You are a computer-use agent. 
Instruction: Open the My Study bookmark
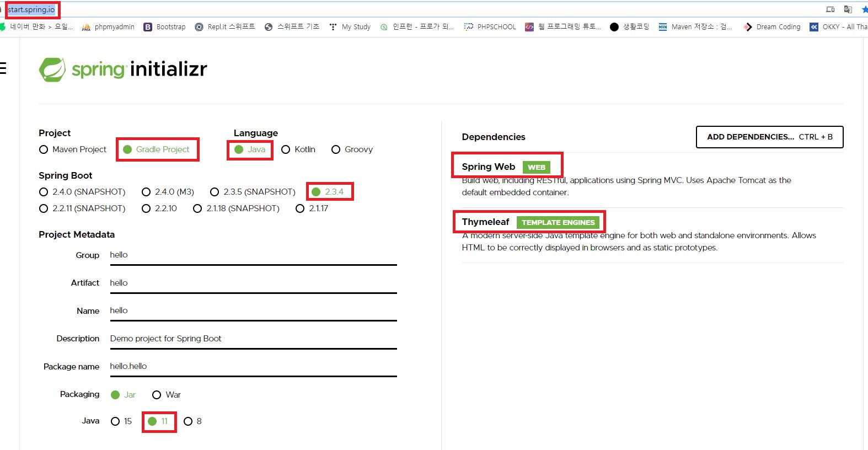tap(350, 26)
